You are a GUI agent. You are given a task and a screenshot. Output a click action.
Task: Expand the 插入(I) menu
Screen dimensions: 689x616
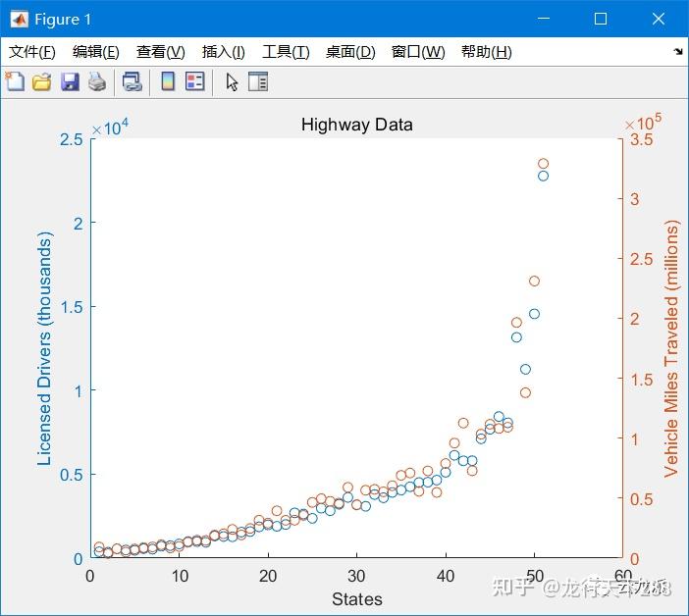[x=223, y=52]
